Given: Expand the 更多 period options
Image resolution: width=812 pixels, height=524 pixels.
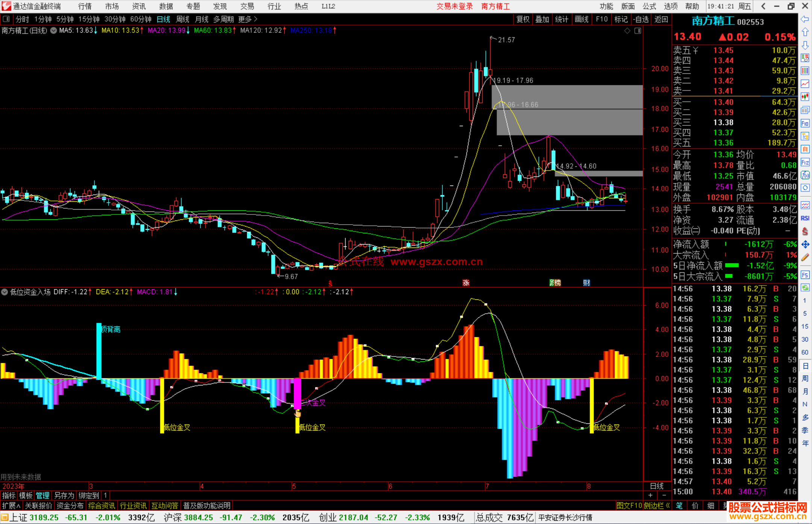Looking at the screenshot, I should click(248, 19).
